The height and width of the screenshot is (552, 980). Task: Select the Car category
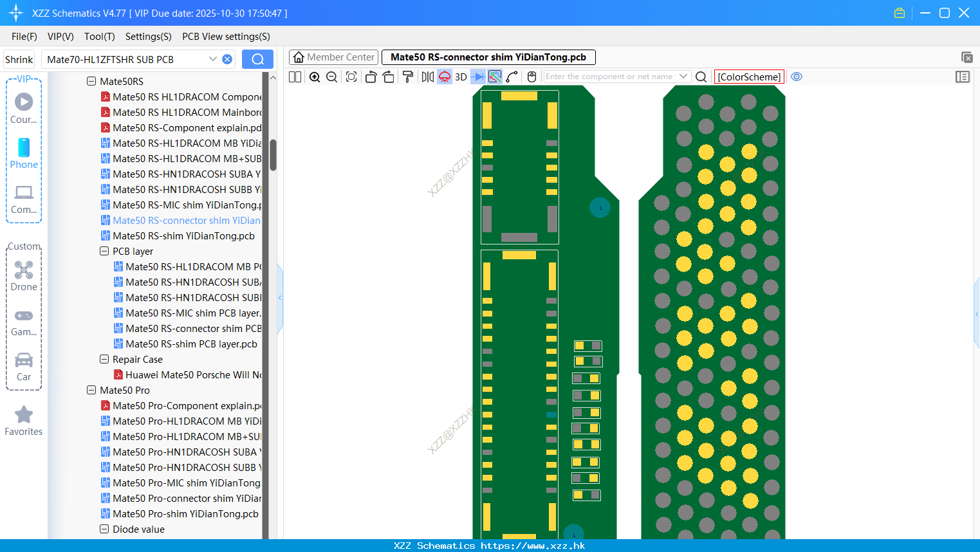pos(24,366)
